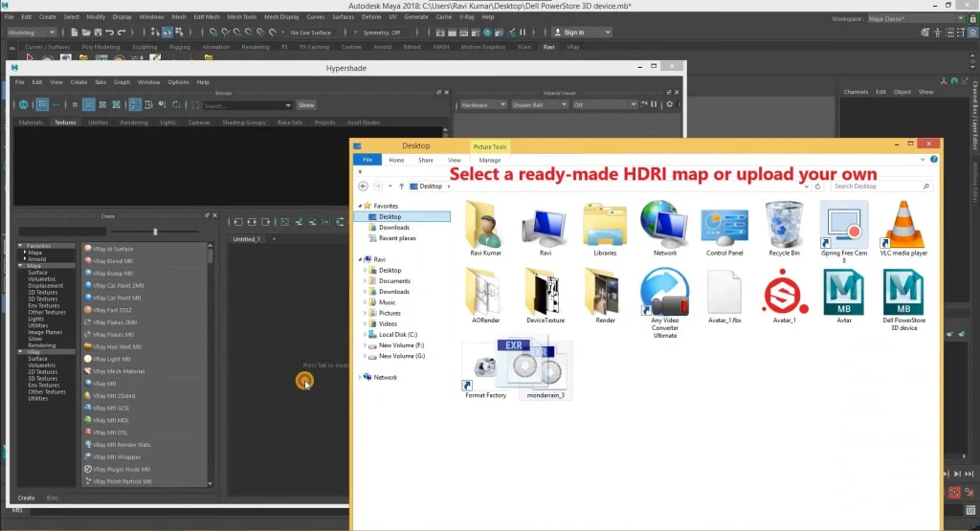Click No Live Surface field in Maya
Screen dimensions: 980x531
[x=311, y=33]
